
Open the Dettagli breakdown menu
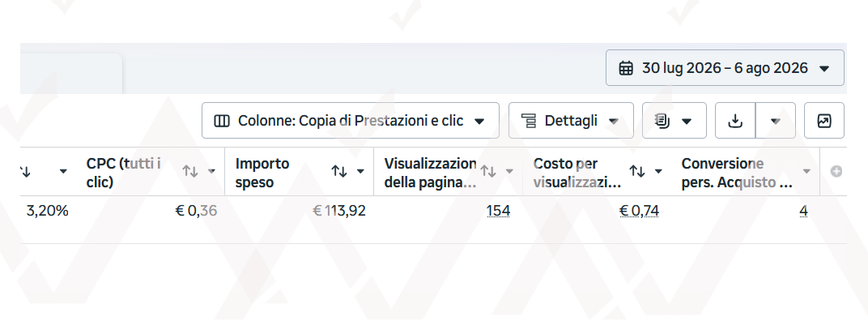point(571,120)
